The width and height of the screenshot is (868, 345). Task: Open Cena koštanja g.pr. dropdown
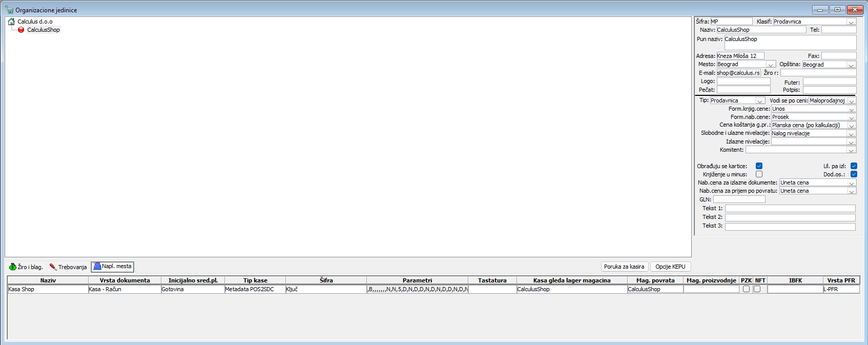pos(851,126)
